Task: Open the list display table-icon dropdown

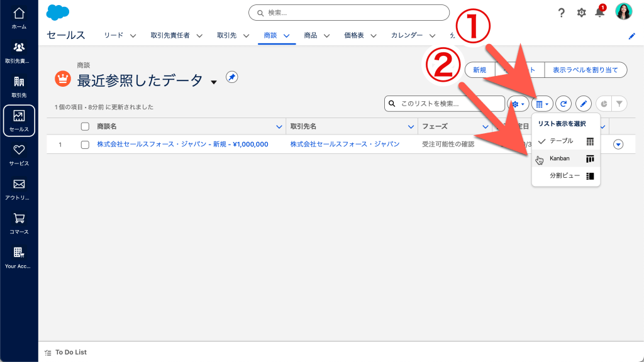Action: (542, 104)
